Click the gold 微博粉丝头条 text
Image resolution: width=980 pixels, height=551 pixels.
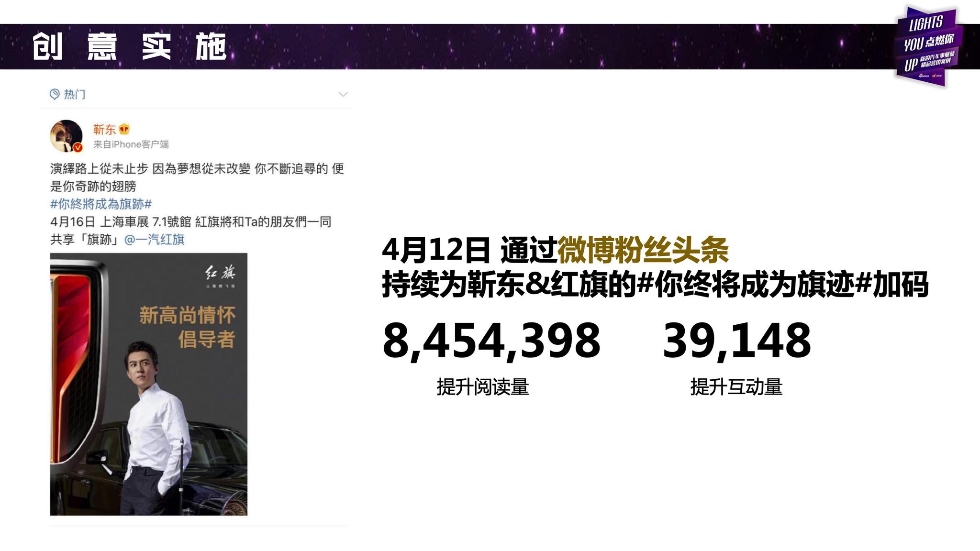click(x=643, y=250)
